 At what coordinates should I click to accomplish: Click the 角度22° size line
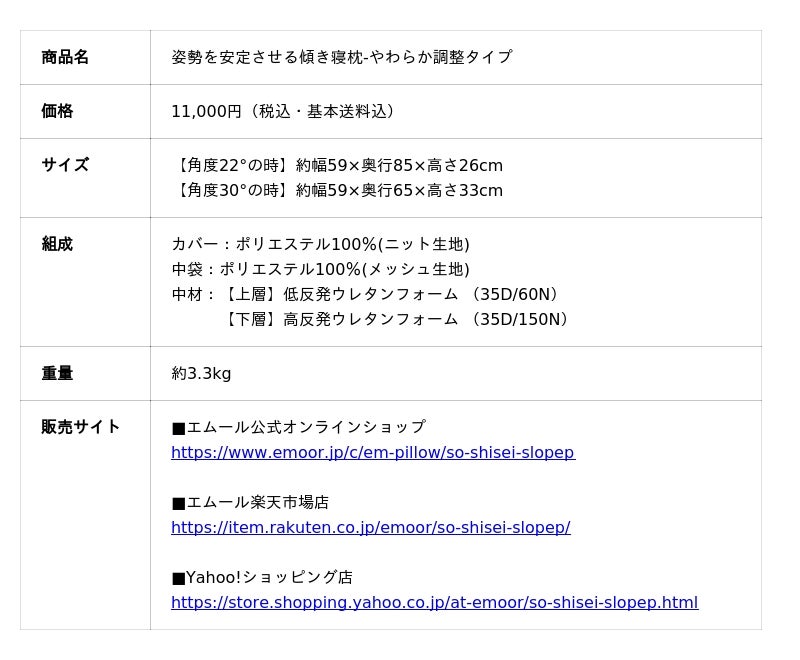(x=337, y=166)
